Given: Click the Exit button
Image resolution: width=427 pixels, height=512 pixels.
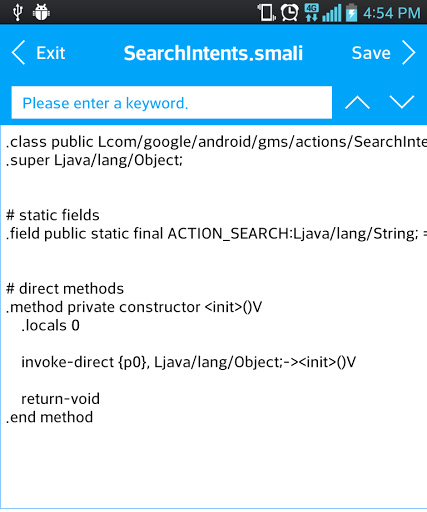Looking at the screenshot, I should coord(51,53).
